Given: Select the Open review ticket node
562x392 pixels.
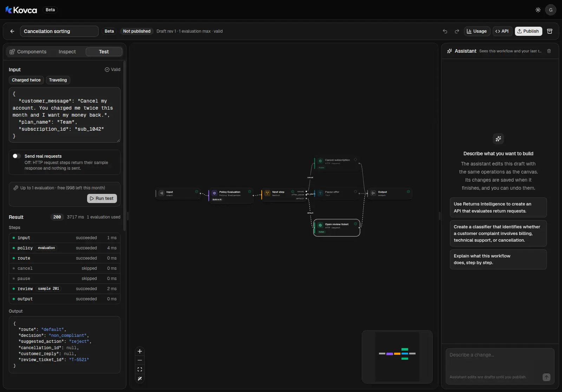Looking at the screenshot, I should [x=337, y=228].
